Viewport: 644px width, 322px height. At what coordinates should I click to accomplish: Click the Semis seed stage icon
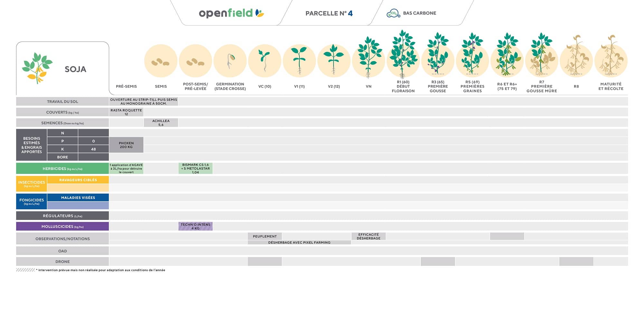tap(161, 61)
